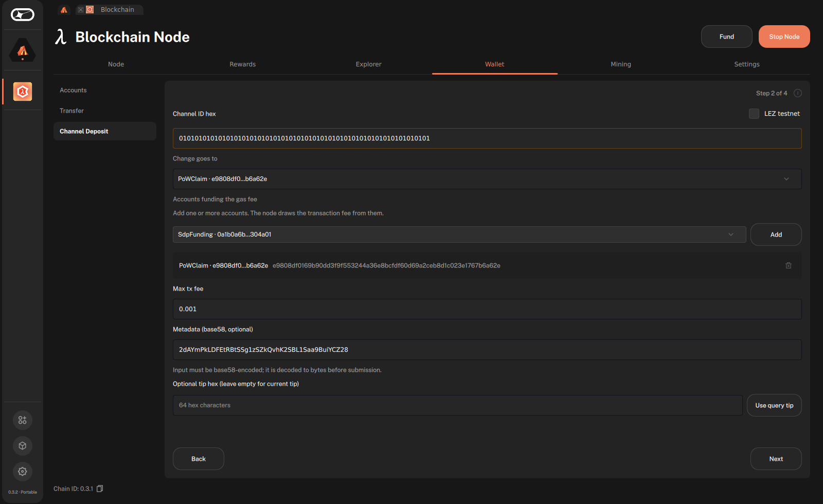Click the Max tx fee field
The height and width of the screenshot is (504, 823).
tap(487, 309)
